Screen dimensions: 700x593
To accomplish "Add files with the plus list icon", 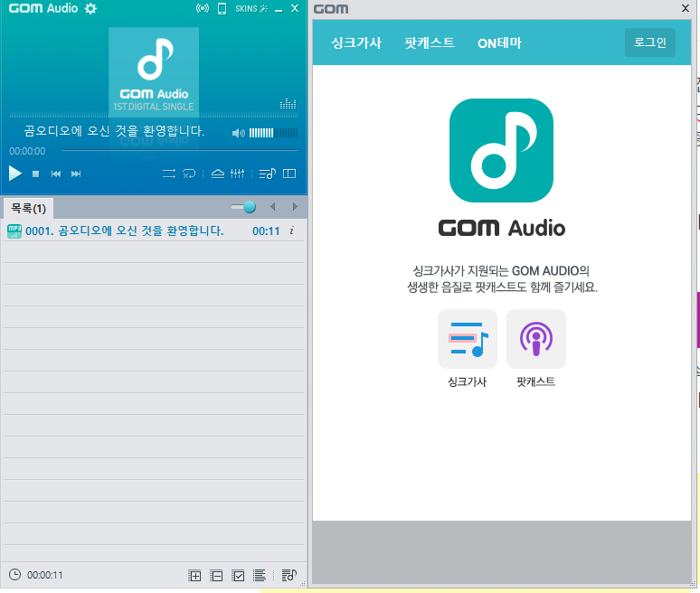I will [194, 576].
